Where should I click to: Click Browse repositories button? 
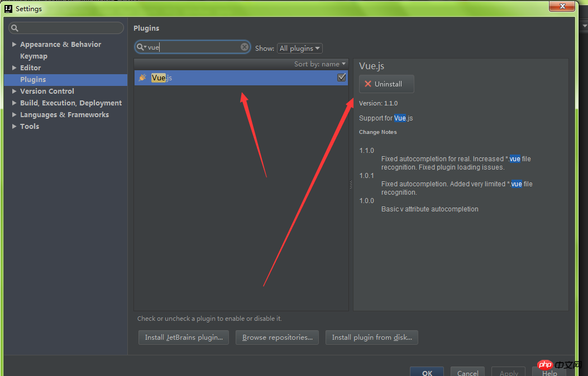[x=277, y=338]
